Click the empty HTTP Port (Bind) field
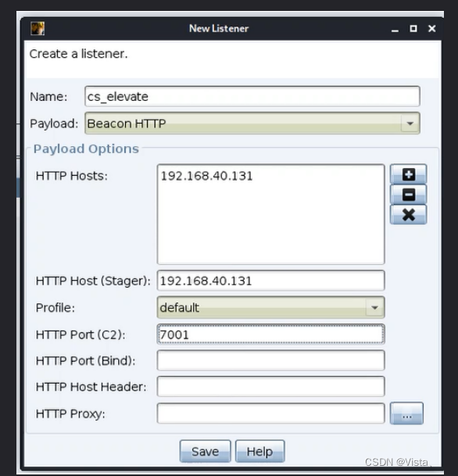Viewport: 458px width, 476px height. [270, 360]
